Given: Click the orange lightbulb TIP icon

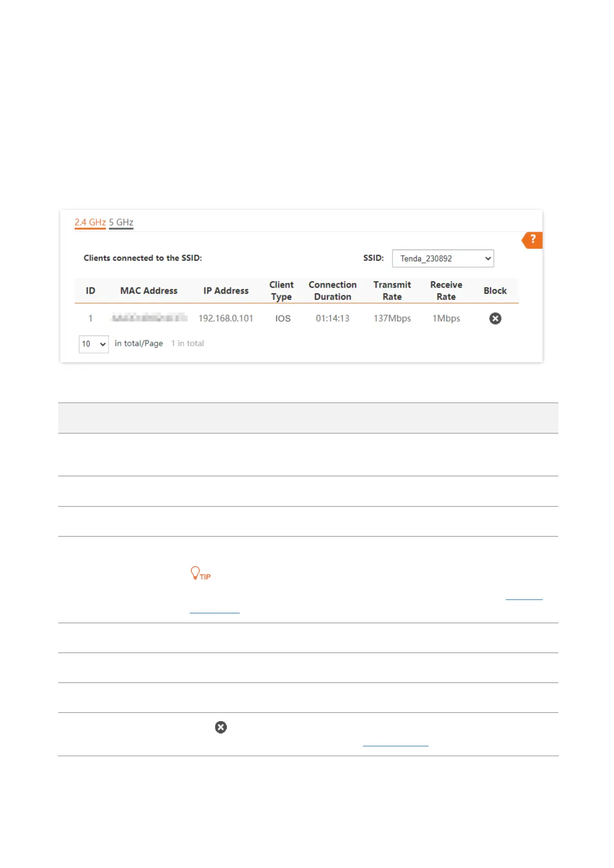Looking at the screenshot, I should click(x=201, y=574).
